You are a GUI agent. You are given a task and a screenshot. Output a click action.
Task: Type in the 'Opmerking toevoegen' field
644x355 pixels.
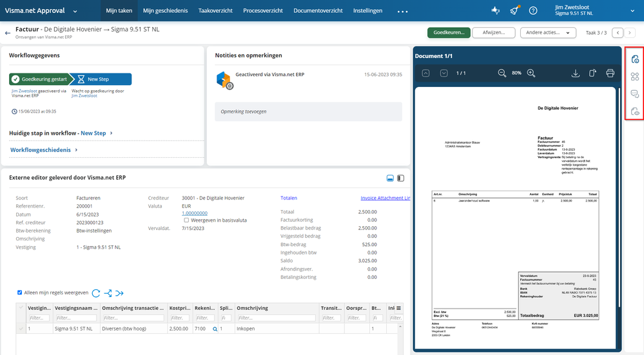click(307, 111)
